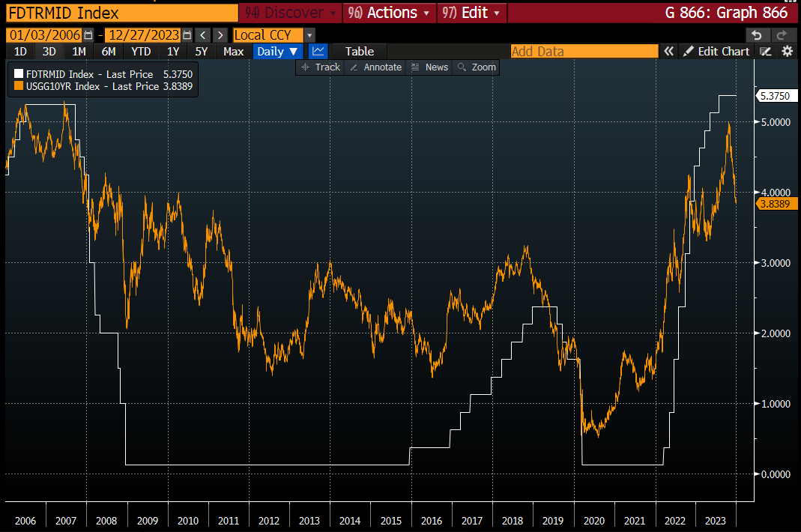Collapse panel with double chevron icon

(x=668, y=51)
